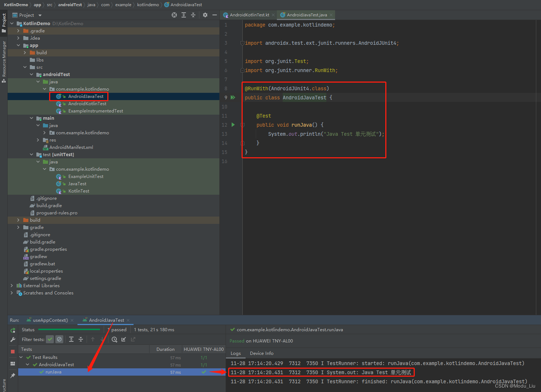Click Expand All in Project panel header
The height and width of the screenshot is (392, 541).
[x=184, y=15]
